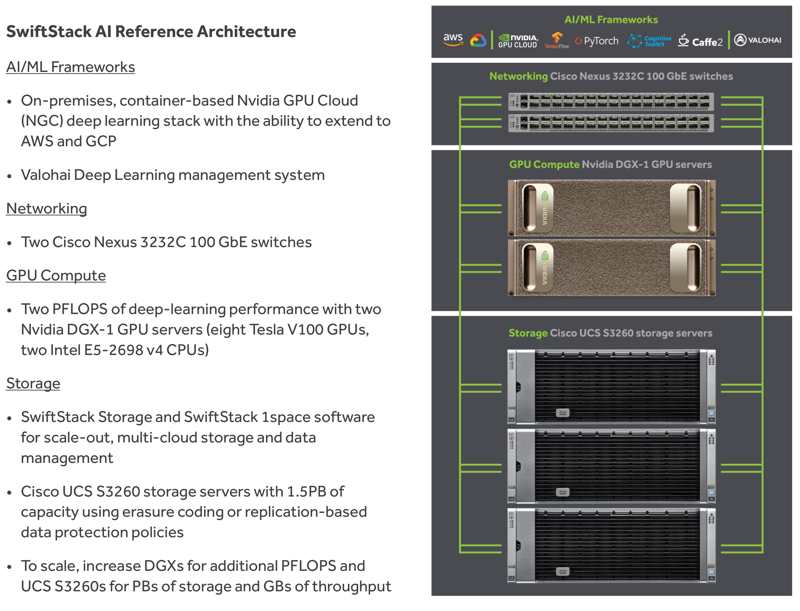
Task: Click the TensorFlow logo
Action: click(x=557, y=40)
